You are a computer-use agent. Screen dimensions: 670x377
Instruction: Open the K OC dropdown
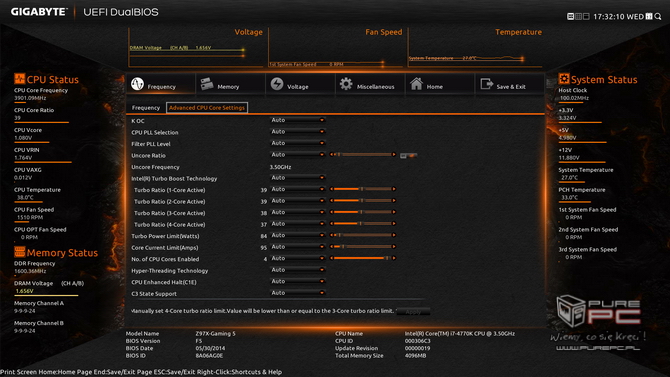[x=297, y=120]
